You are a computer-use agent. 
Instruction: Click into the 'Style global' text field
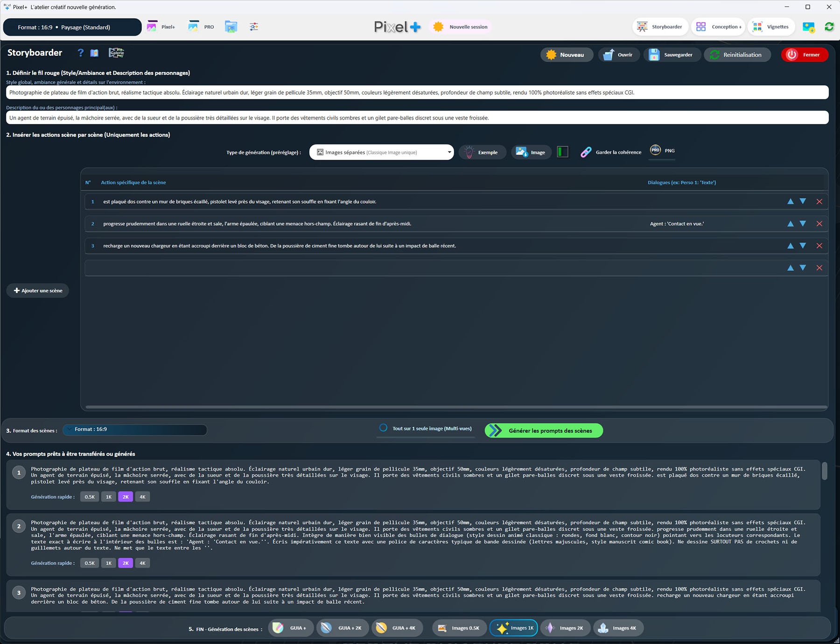pyautogui.click(x=417, y=92)
